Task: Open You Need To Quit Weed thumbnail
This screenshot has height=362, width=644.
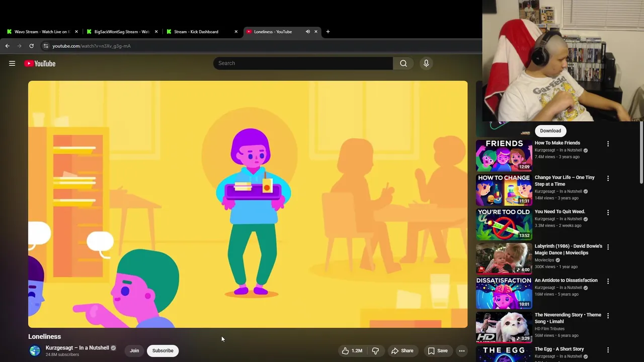Action: point(504,224)
